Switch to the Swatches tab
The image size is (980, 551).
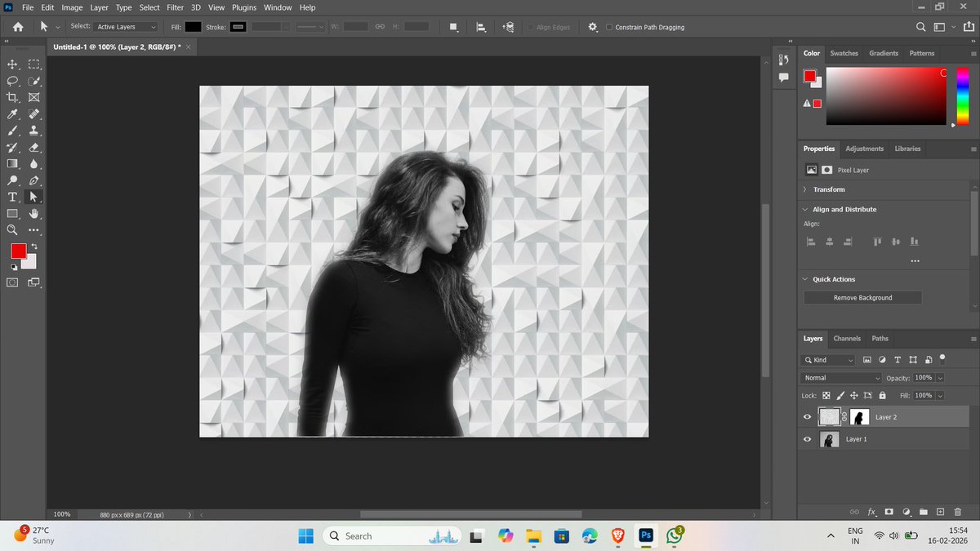point(844,53)
